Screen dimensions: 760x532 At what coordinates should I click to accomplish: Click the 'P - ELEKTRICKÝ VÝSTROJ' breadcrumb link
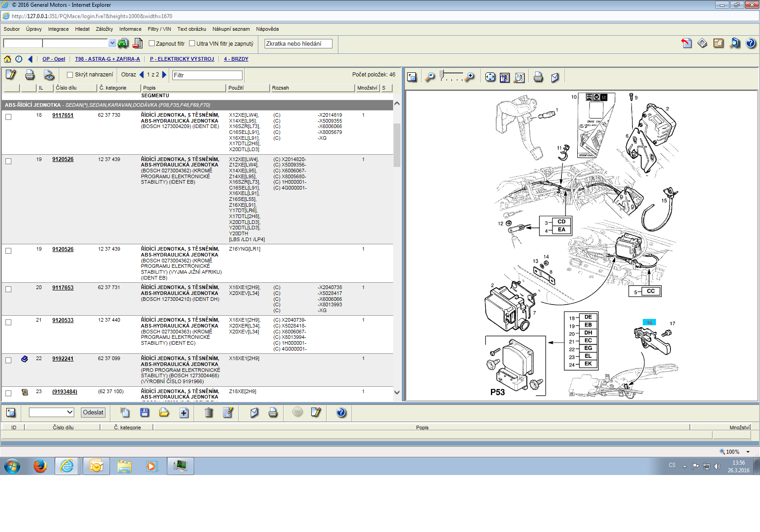(182, 59)
